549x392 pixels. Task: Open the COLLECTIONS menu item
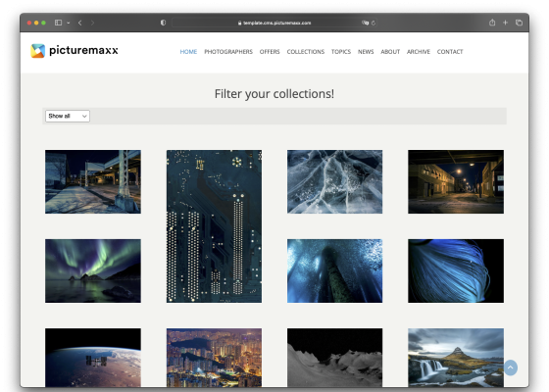(x=306, y=52)
